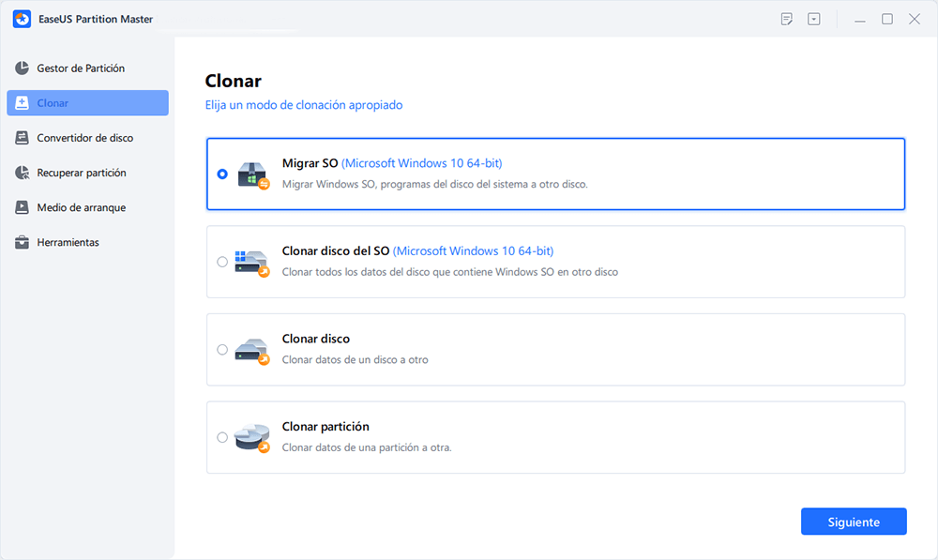
Task: Maximize the EaseUS window
Action: tap(887, 19)
